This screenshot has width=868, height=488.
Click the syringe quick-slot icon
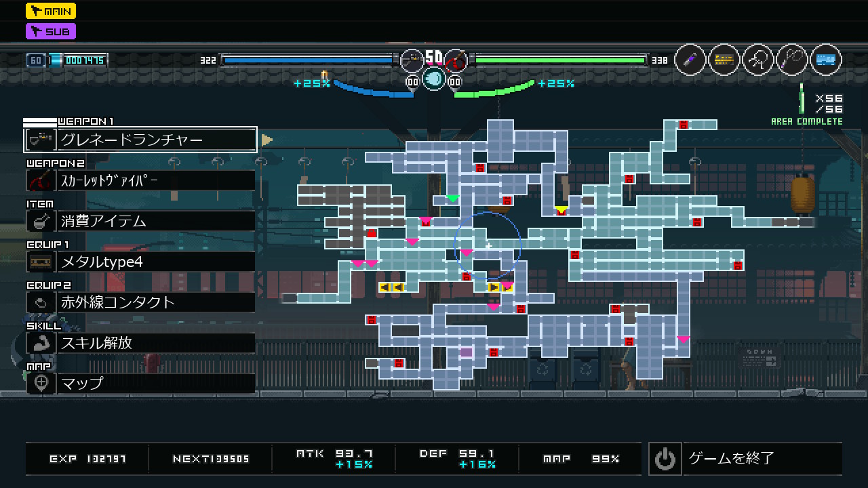[x=690, y=60]
